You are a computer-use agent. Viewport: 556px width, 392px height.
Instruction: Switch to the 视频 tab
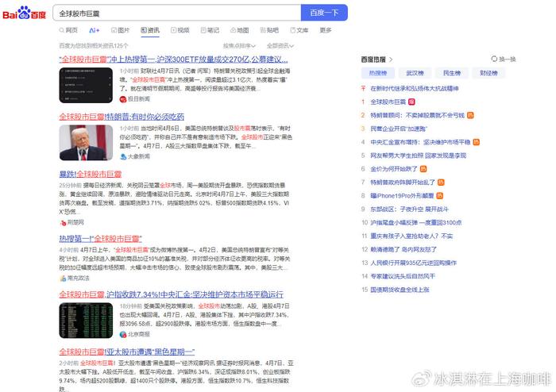pyautogui.click(x=180, y=30)
